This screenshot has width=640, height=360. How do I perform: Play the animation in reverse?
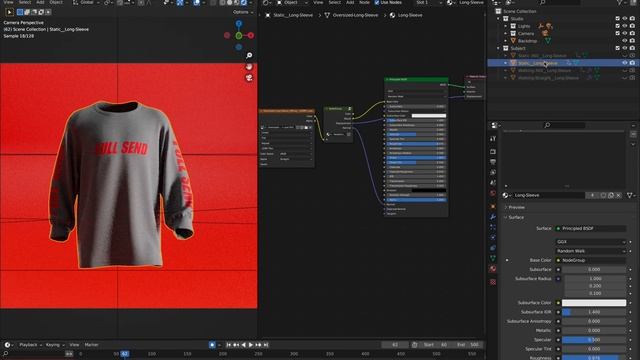(x=243, y=345)
